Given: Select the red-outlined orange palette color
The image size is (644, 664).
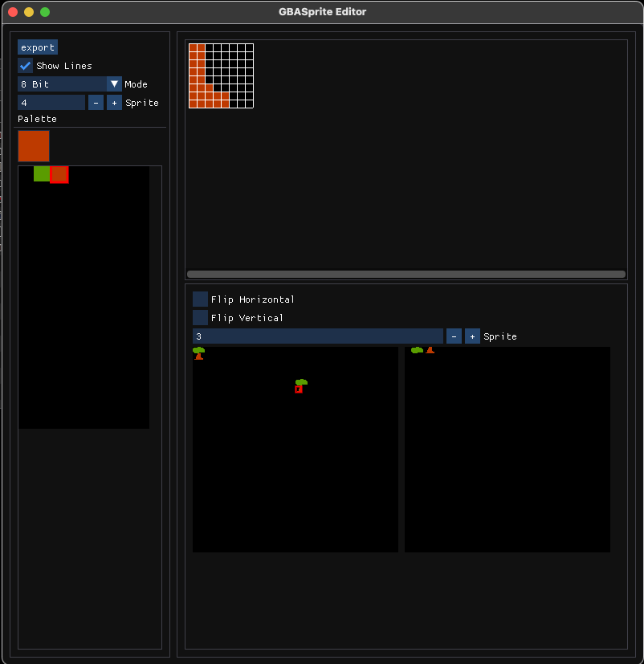Looking at the screenshot, I should point(59,174).
